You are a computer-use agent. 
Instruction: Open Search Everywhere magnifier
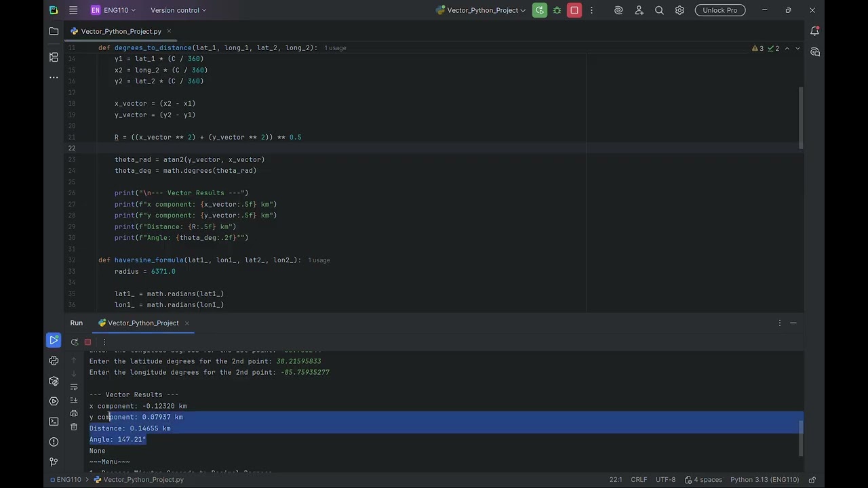(659, 10)
